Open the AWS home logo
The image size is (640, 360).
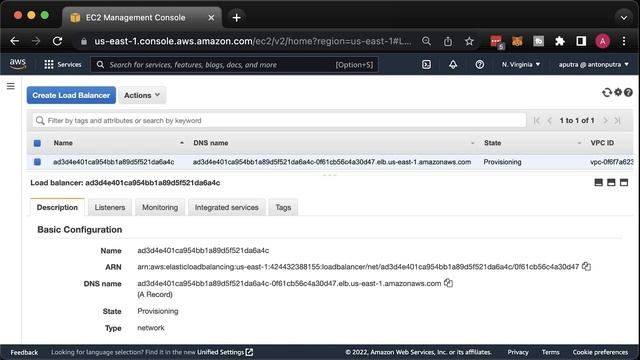click(x=18, y=64)
